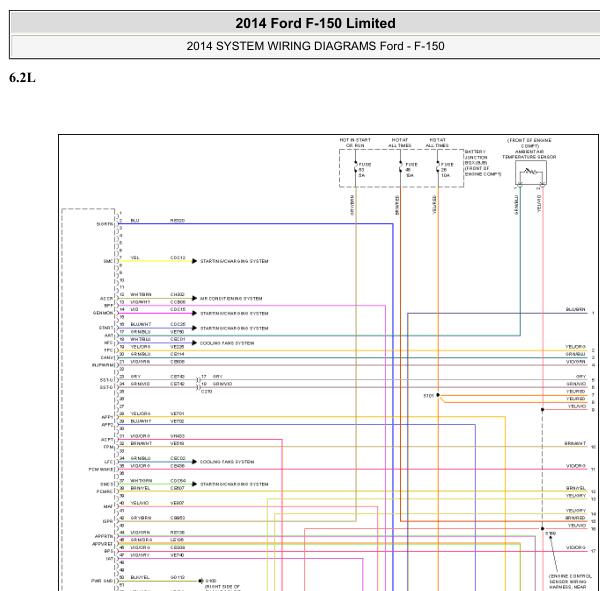The image size is (600, 591).
Task: Click the 'PCM WAKE' pin name
Action: point(101,469)
